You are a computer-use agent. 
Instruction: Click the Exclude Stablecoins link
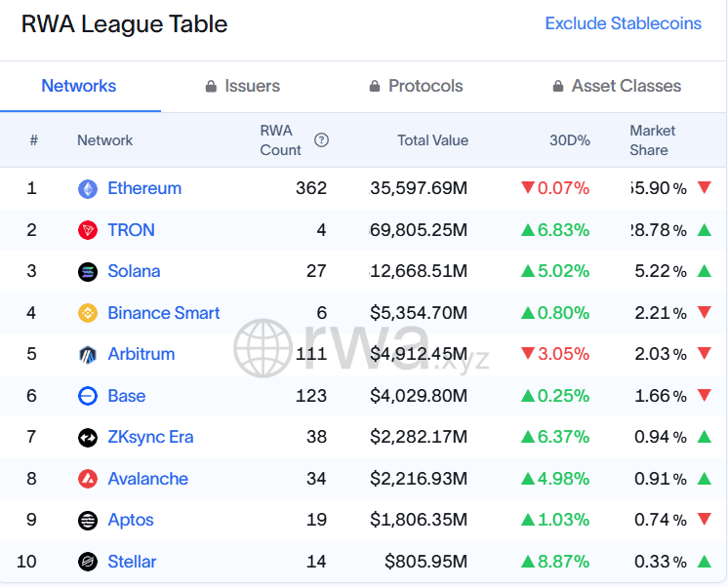point(623,23)
